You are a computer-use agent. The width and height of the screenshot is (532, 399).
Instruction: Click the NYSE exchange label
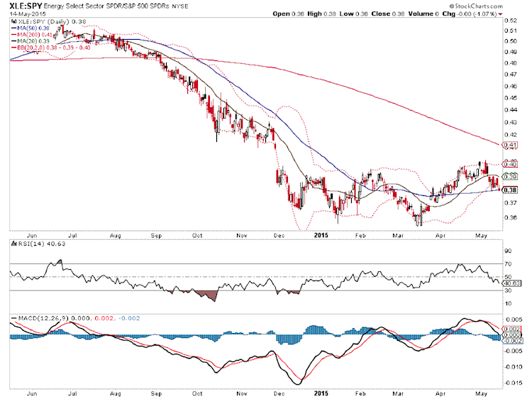tap(179, 6)
